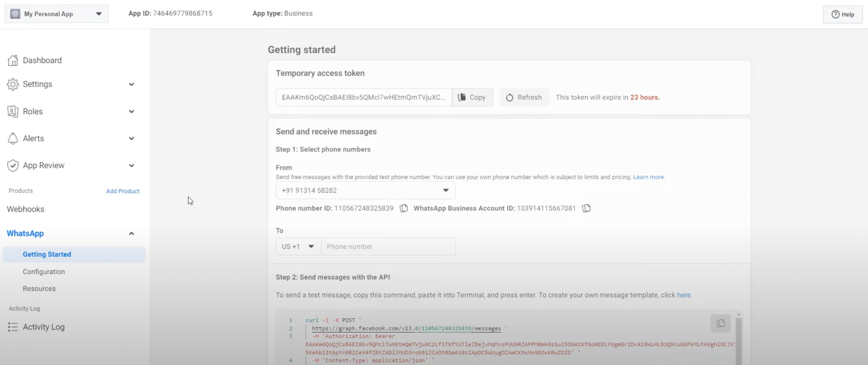Image resolution: width=868 pixels, height=365 pixels.
Task: Open Dashboard in the sidebar
Action: 42,60
